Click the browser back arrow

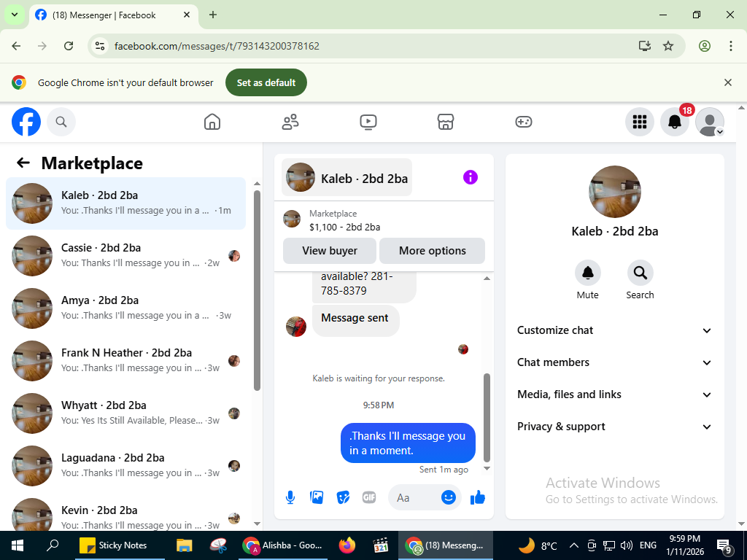[16, 46]
